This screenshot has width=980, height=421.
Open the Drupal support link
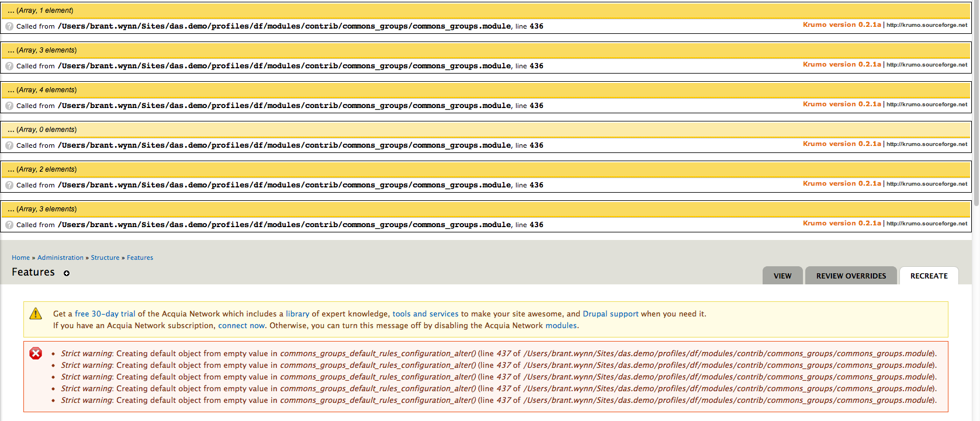click(x=610, y=314)
